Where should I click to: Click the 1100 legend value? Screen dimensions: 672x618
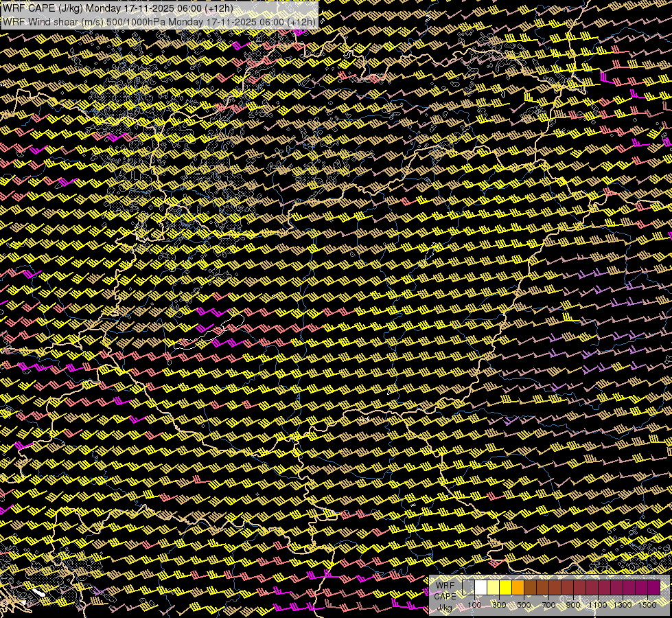click(x=598, y=605)
